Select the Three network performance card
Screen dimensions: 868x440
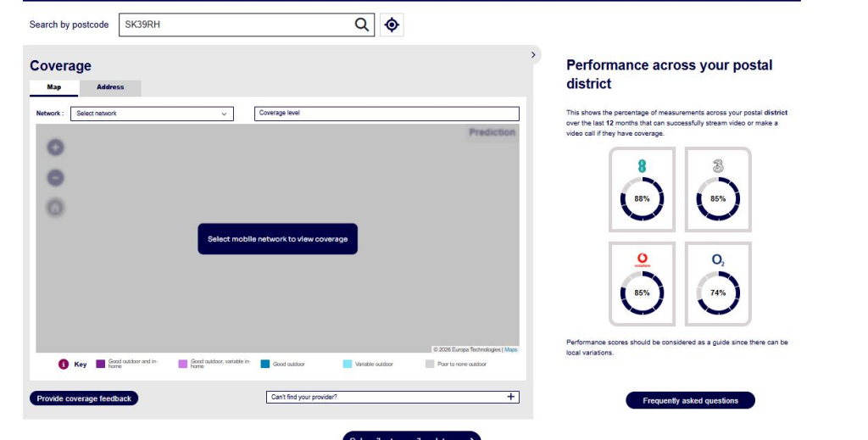(718, 189)
